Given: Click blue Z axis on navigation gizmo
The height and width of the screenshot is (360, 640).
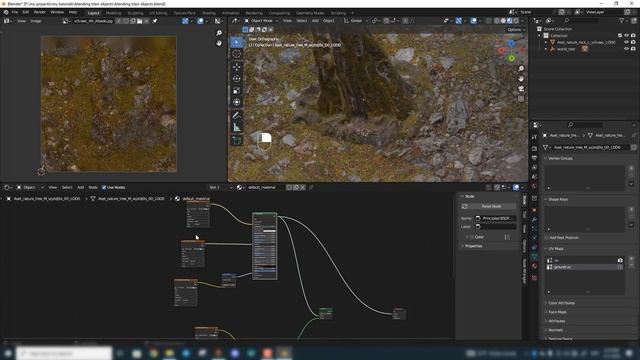Looking at the screenshot, I should pos(511,43).
